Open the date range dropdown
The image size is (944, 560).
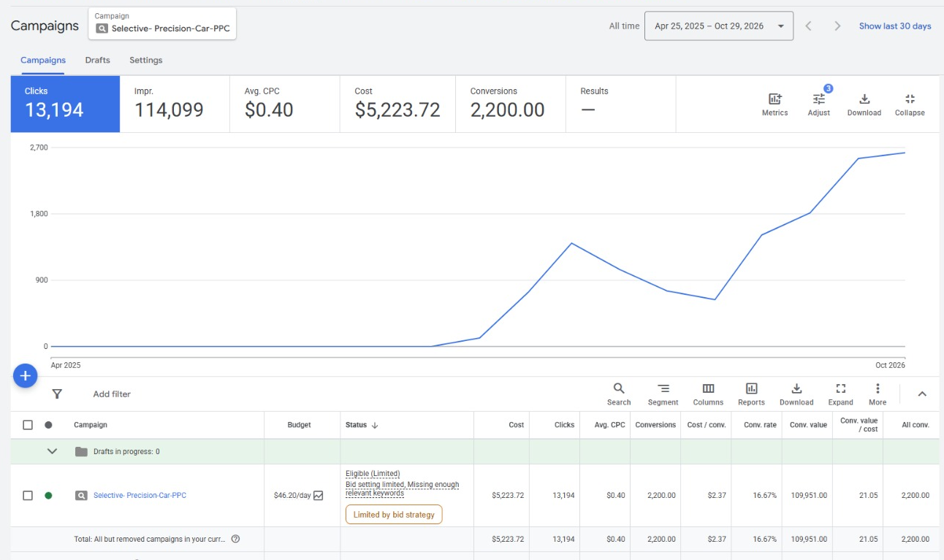[719, 26]
